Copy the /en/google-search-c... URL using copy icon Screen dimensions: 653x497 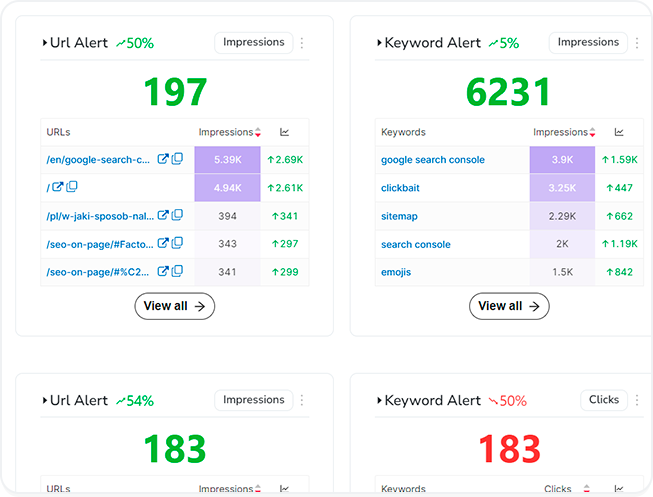tap(177, 159)
